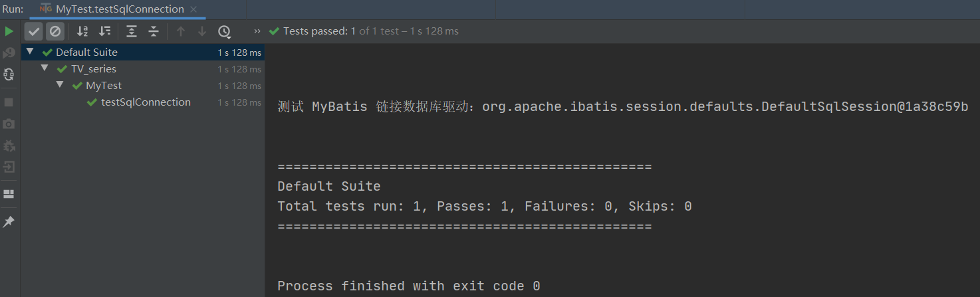Click the Tests passed status text
Image resolution: width=980 pixels, height=297 pixels.
315,31
